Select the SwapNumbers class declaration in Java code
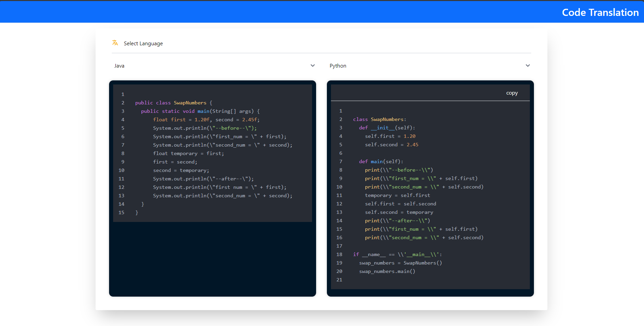Image resolution: width=644 pixels, height=326 pixels. click(173, 103)
